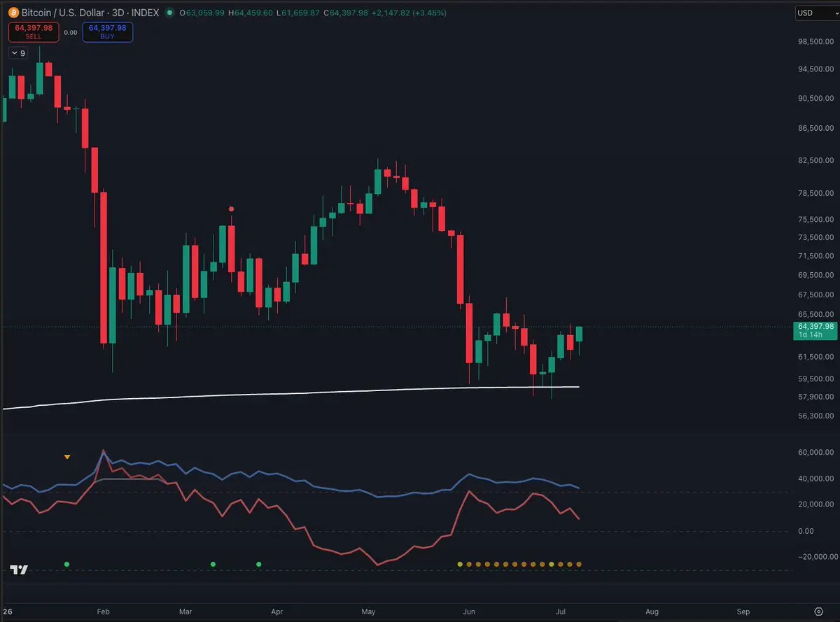
Task: Click the 98,500.00 price axis label
Action: tap(815, 42)
